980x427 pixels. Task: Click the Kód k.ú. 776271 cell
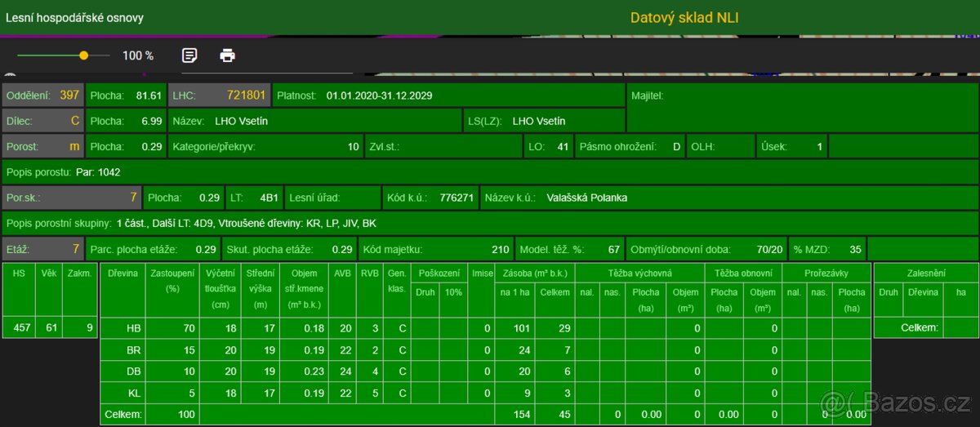[430, 198]
